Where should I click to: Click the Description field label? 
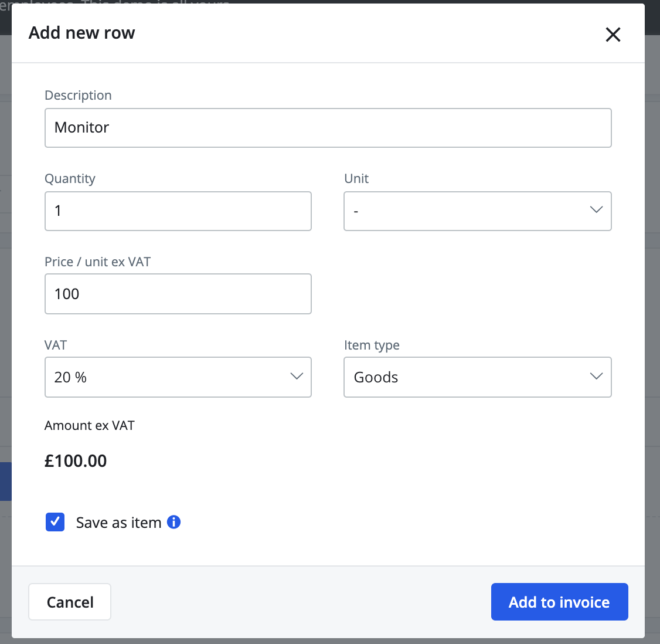(x=78, y=94)
